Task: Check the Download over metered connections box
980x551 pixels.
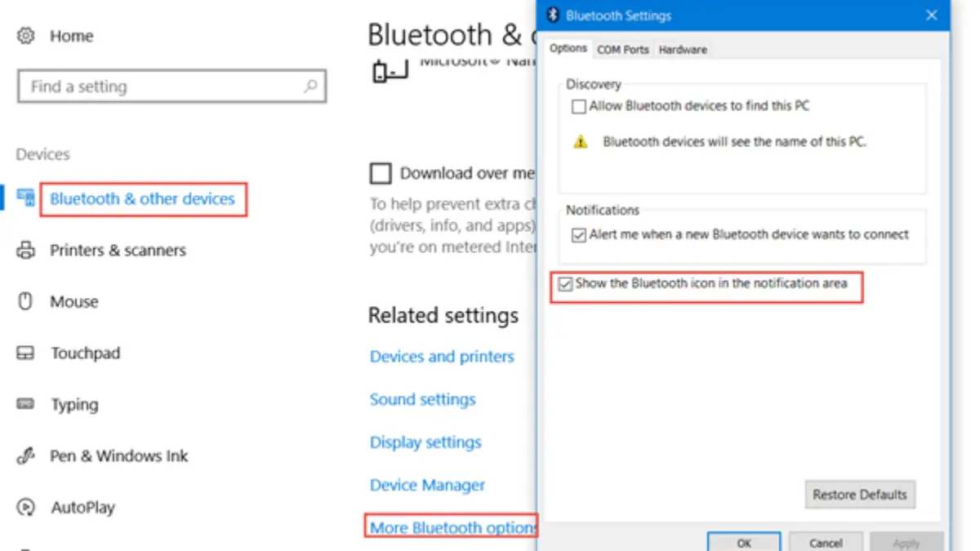Action: click(380, 173)
